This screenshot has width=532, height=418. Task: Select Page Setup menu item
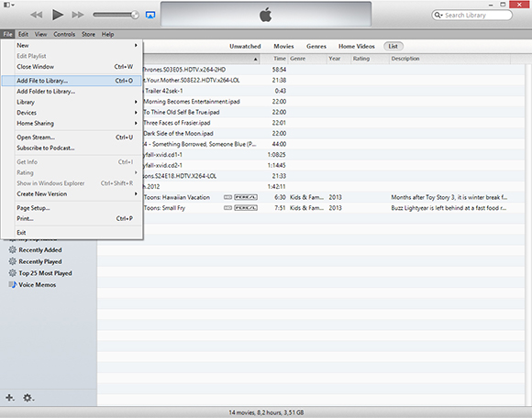click(72, 208)
